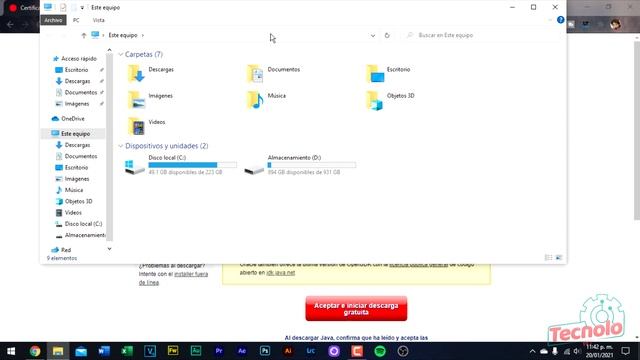The height and width of the screenshot is (360, 640).
Task: Open the PC ribbon tab
Action: pos(76,20)
